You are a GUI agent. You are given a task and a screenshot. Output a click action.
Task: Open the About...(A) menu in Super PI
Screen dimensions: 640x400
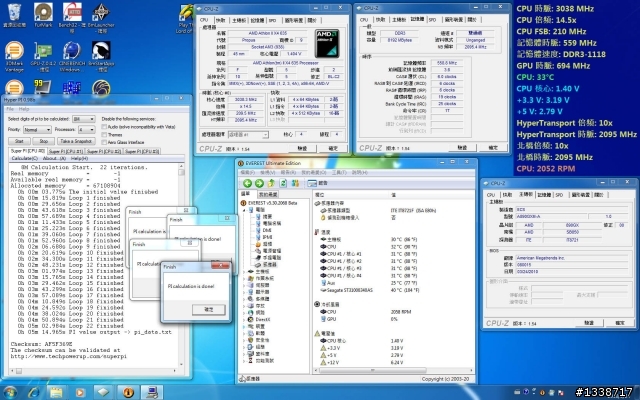point(54,158)
